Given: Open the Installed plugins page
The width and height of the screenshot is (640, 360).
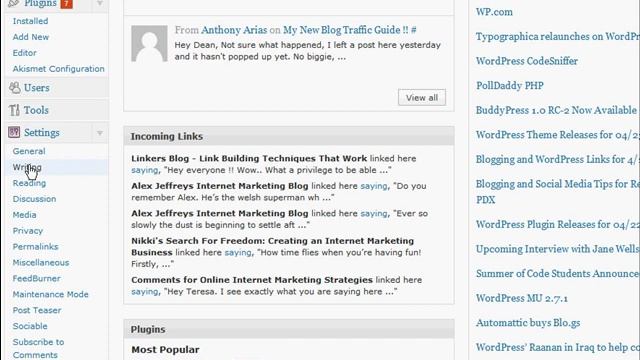Looking at the screenshot, I should point(30,21).
